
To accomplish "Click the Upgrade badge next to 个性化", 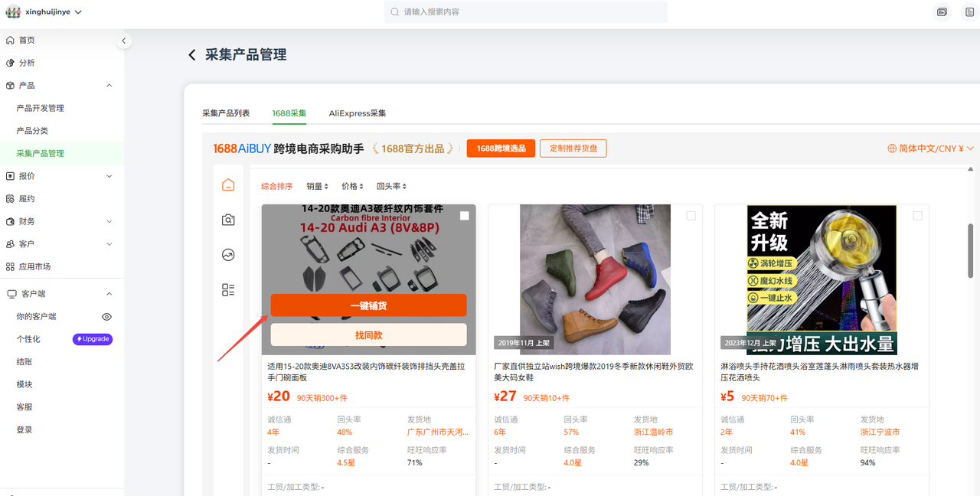I will (x=93, y=339).
